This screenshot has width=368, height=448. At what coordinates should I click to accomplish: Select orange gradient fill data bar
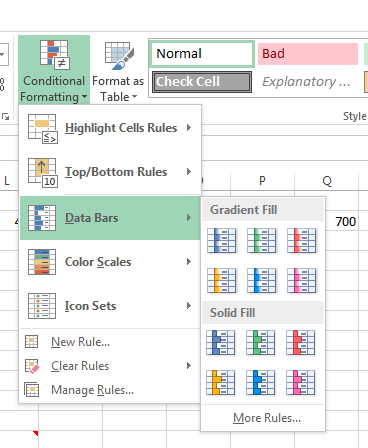pos(221,281)
